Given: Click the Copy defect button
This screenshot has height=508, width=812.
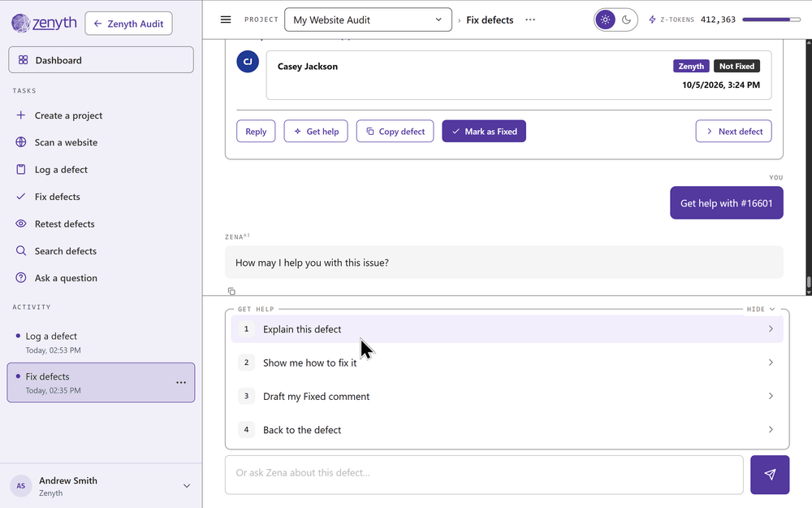Looking at the screenshot, I should tap(395, 131).
